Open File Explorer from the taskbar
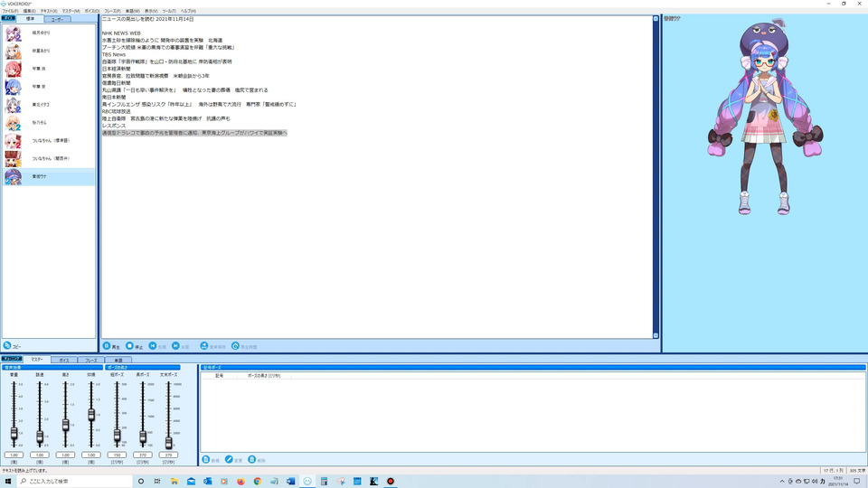868x488 pixels. point(175,482)
